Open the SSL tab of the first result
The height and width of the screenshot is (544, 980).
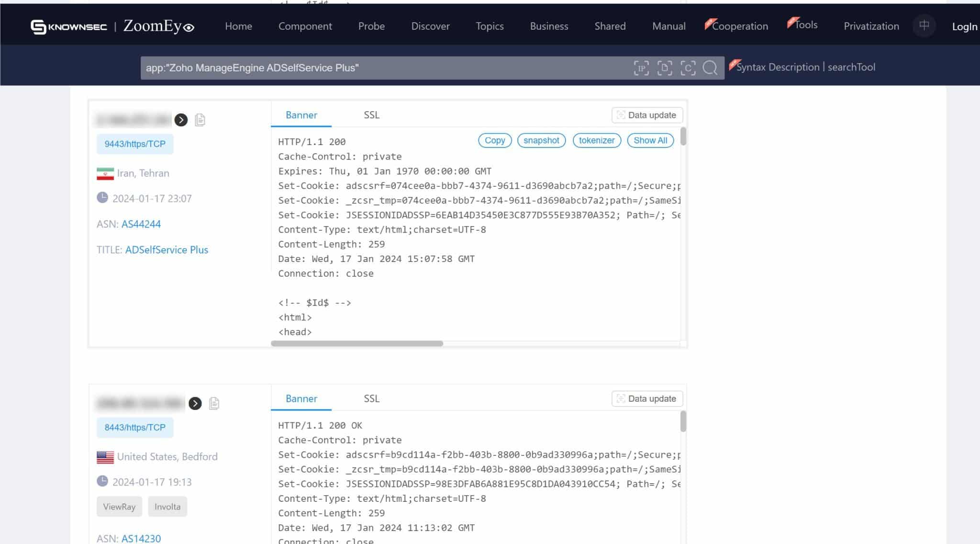point(371,115)
